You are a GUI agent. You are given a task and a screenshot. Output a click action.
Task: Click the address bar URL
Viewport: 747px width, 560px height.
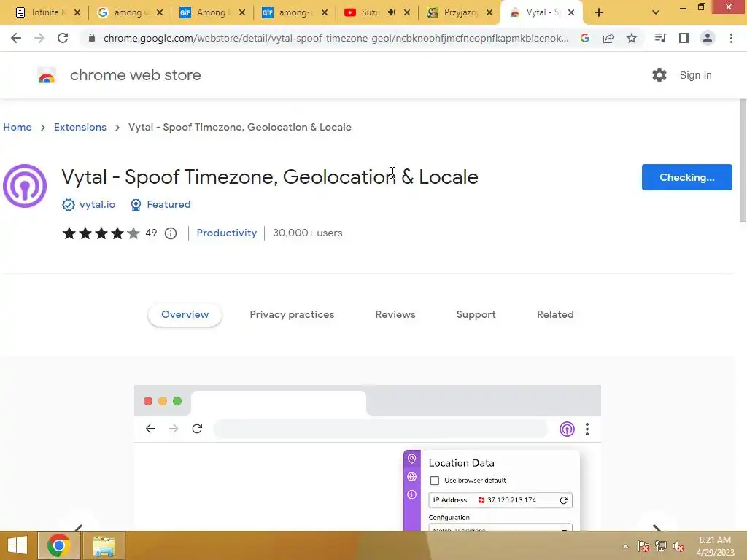point(336,38)
